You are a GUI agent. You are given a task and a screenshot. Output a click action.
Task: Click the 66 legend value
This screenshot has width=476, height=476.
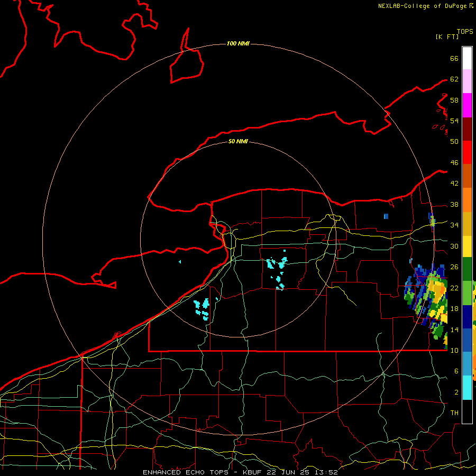(454, 58)
